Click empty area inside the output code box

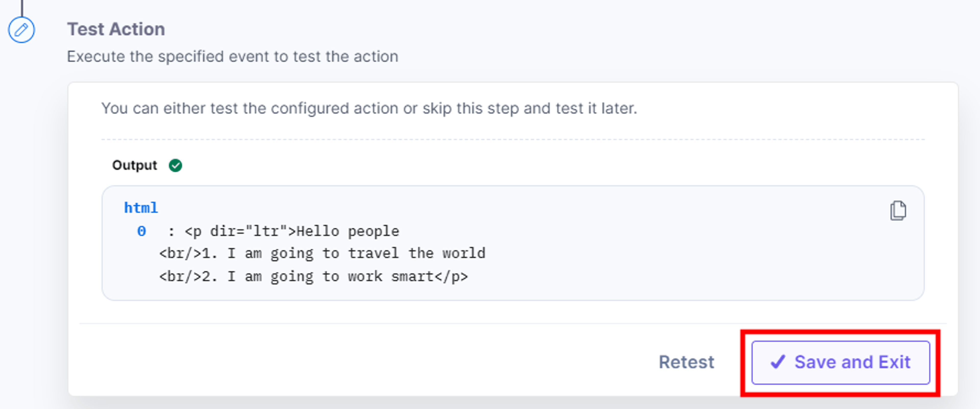685,259
